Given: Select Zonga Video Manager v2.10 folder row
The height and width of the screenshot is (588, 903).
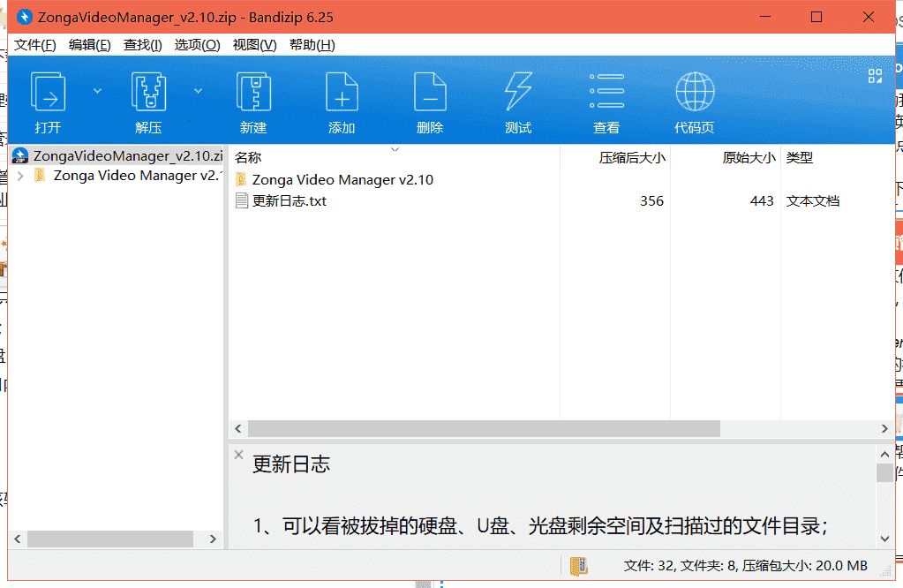Looking at the screenshot, I should click(342, 180).
